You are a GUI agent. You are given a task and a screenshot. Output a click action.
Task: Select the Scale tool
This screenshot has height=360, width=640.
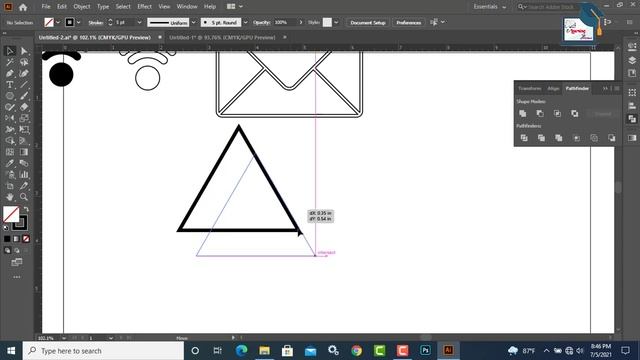pyautogui.click(x=24, y=118)
